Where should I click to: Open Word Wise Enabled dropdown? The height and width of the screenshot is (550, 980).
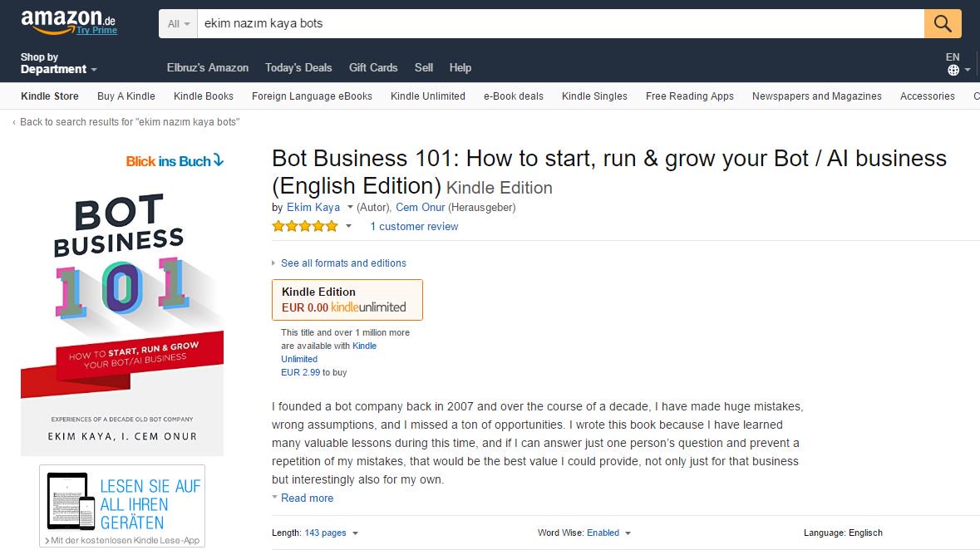[x=608, y=533]
